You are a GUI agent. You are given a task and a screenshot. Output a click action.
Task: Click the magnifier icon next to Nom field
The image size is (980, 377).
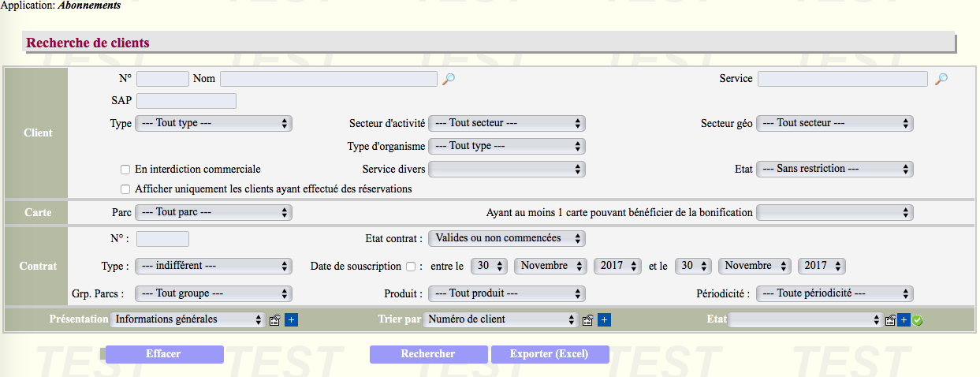tap(448, 79)
